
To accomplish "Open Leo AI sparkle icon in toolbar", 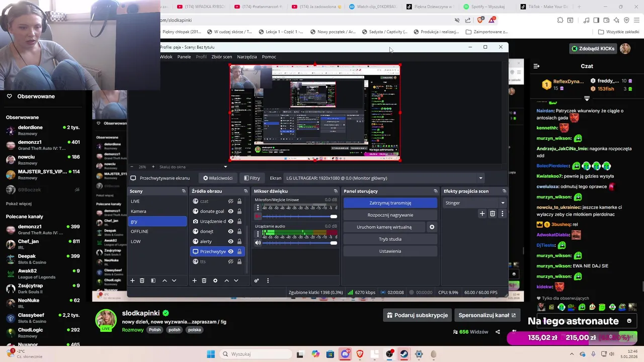I will 616,20.
